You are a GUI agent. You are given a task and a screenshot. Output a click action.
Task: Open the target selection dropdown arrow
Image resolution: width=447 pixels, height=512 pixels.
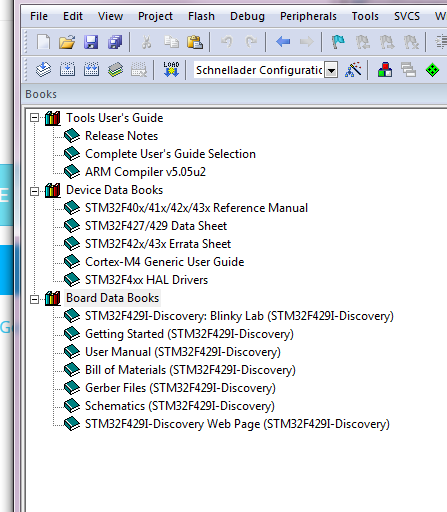(x=331, y=70)
